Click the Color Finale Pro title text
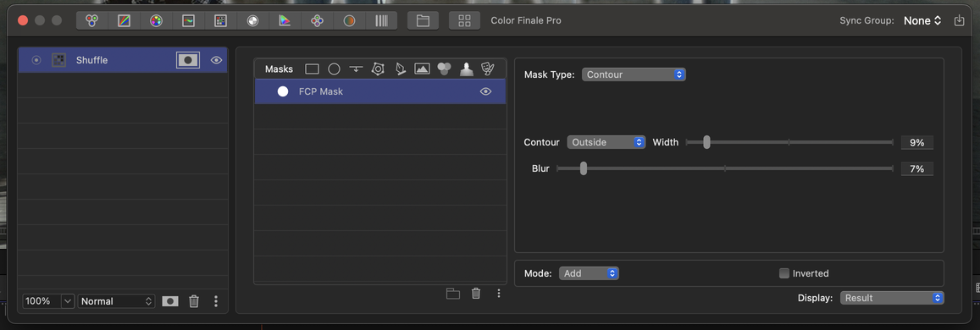Viewport: 980px width, 330px height. pyautogui.click(x=526, y=20)
